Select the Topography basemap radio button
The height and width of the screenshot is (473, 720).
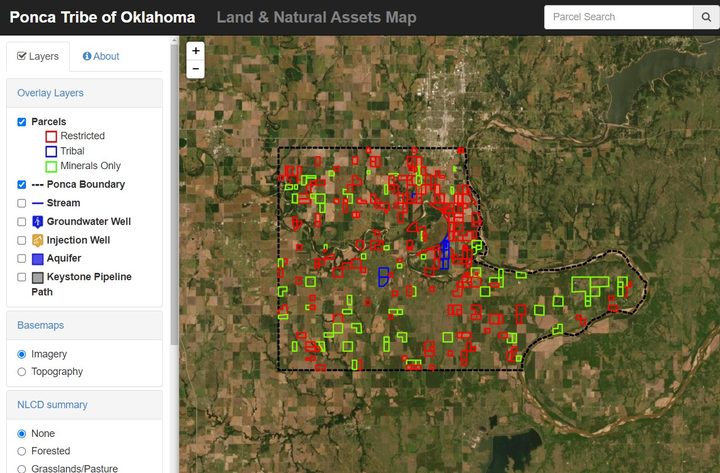point(22,372)
